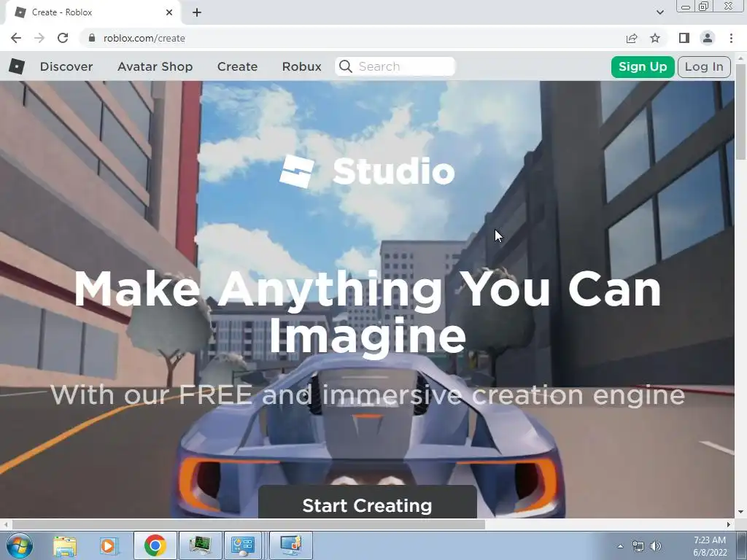Screen dimensions: 747x560
Task: Click the scroll down arrow of page
Action: (741, 513)
